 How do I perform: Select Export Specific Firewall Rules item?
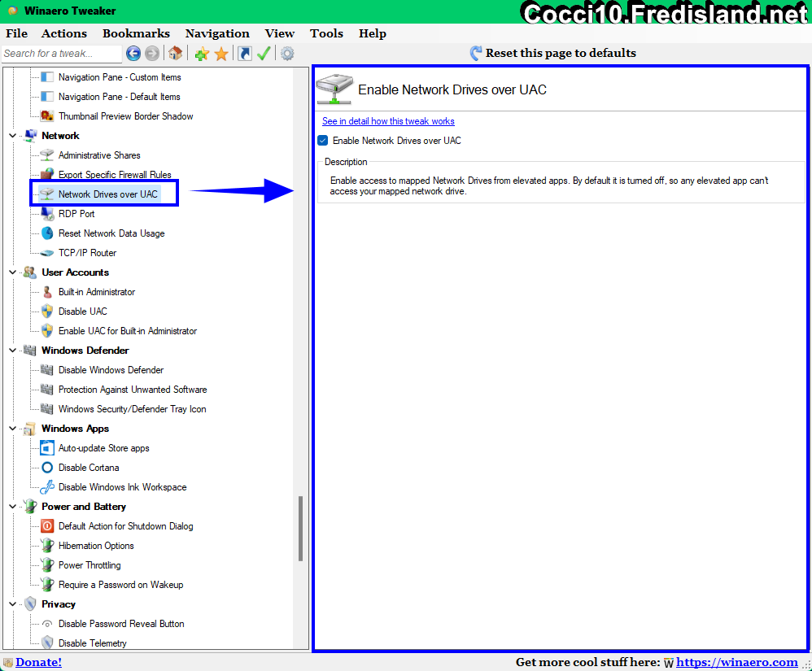pyautogui.click(x=115, y=175)
